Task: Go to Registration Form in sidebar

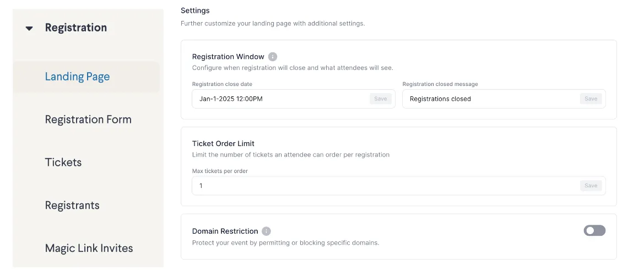Action: (88, 120)
